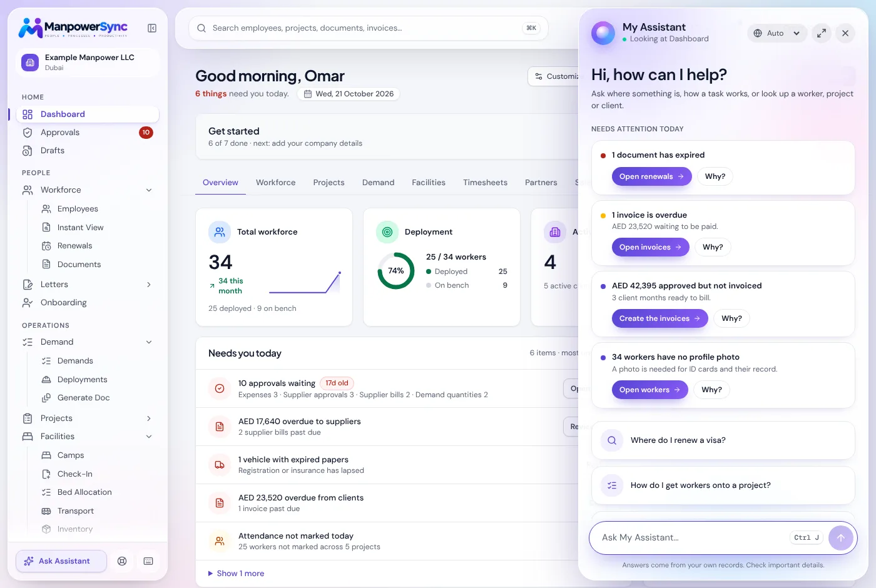Click Create the invoices button
The image size is (876, 588).
point(660,318)
